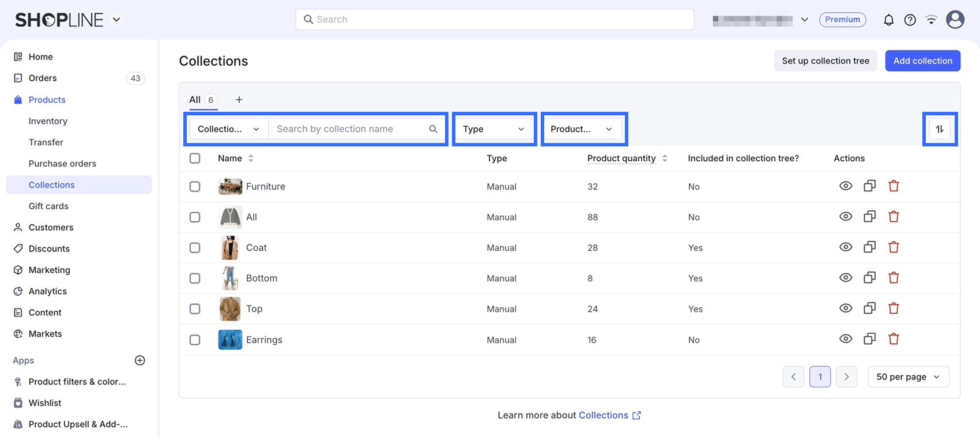The width and height of the screenshot is (980, 437).
Task: Click the Add collection button
Action: tap(922, 61)
